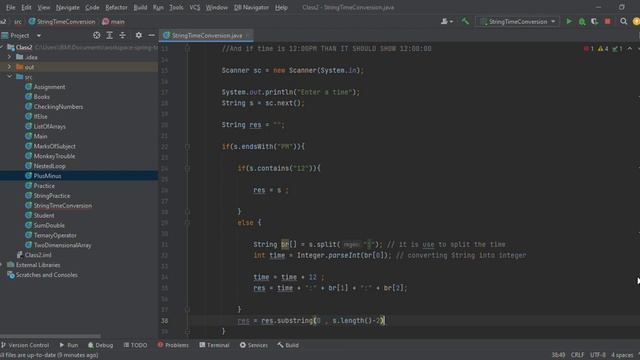Open the Terminal tool window
Image resolution: width=640 pixels, height=360 pixels.
click(x=214, y=345)
